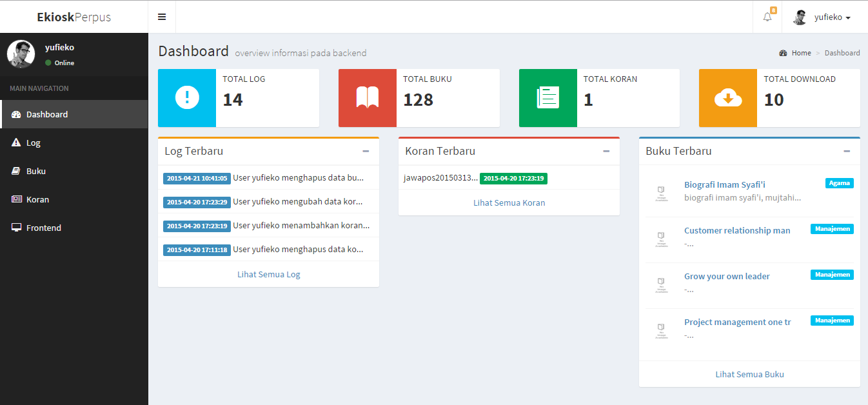868x405 pixels.
Task: Select log entry 'menambahkan koran...'
Action: pyautogui.click(x=302, y=225)
